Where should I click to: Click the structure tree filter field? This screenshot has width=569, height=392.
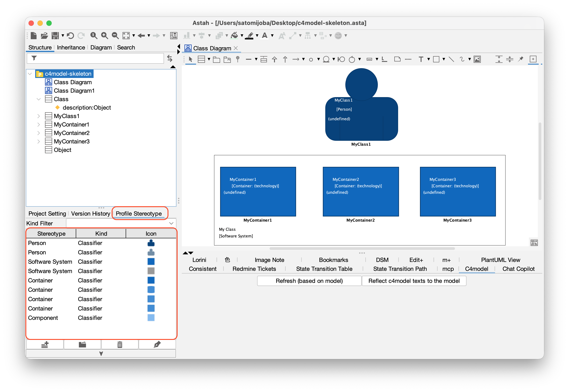pyautogui.click(x=98, y=58)
